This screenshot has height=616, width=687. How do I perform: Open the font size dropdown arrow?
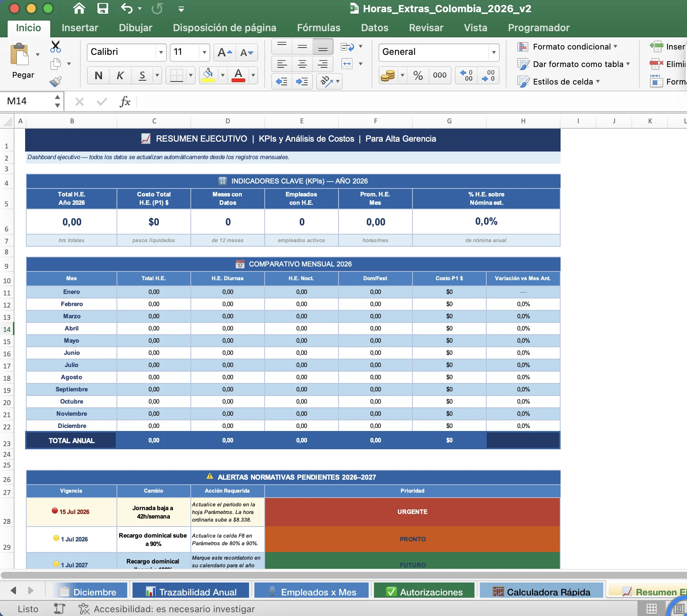205,53
